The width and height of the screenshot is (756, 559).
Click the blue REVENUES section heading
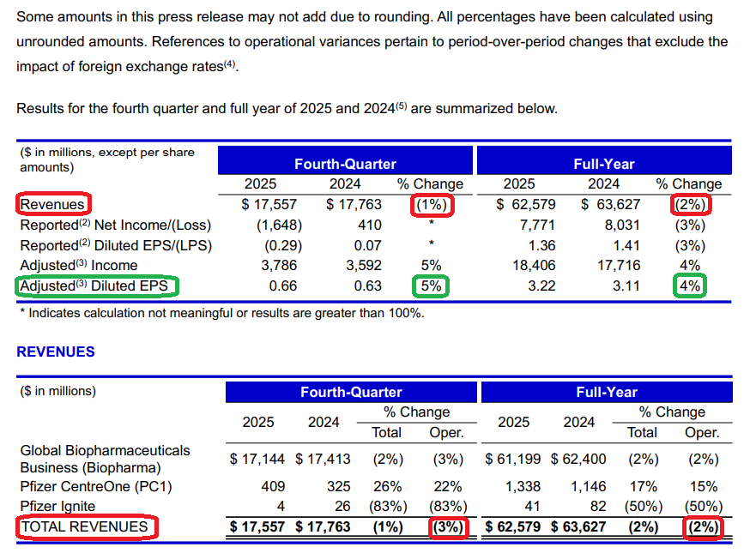[x=56, y=352]
